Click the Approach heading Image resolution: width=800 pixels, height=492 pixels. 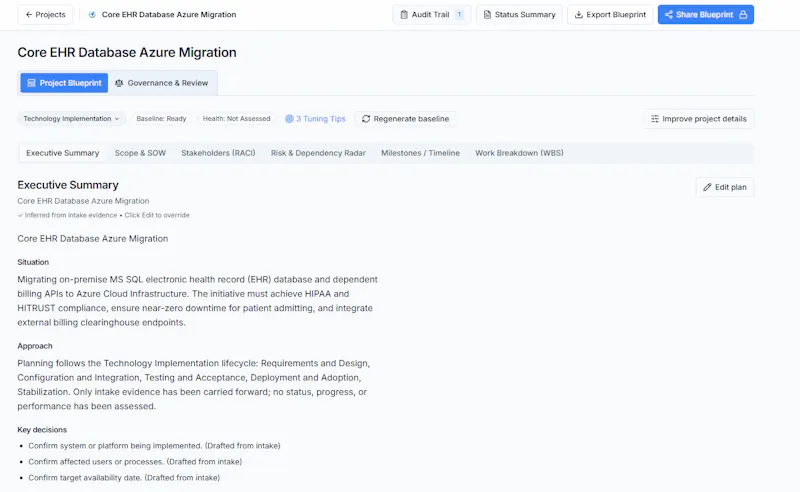[x=35, y=346]
